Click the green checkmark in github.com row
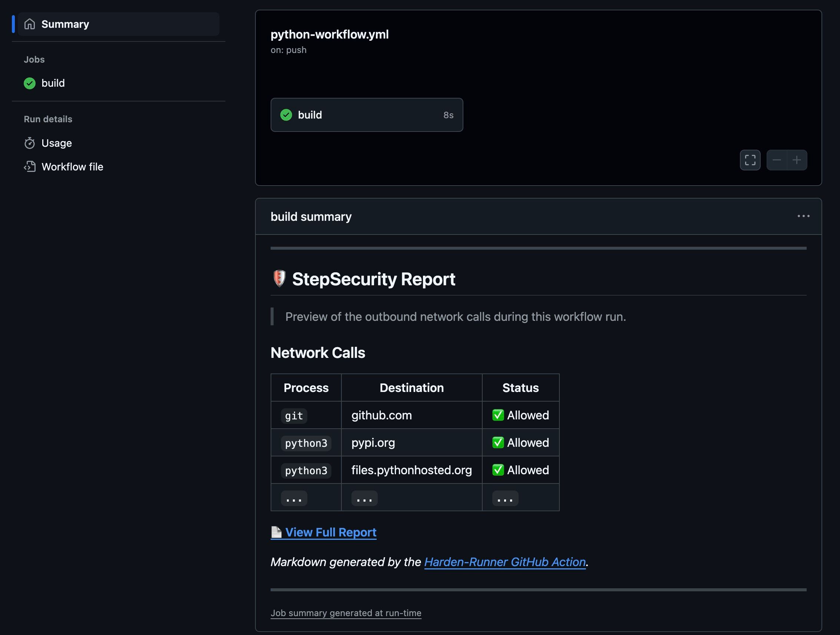The image size is (840, 635). click(x=498, y=415)
